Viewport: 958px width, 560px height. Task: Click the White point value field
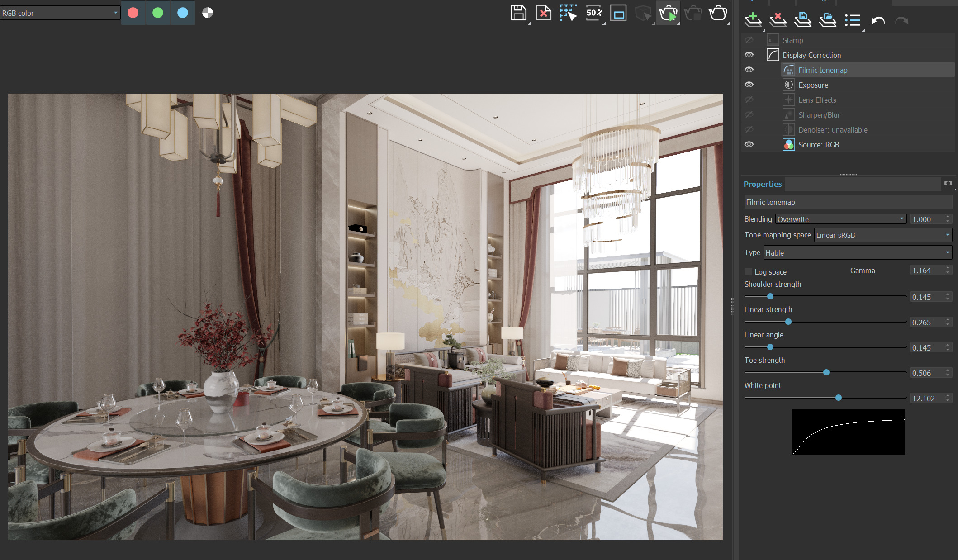(x=927, y=398)
